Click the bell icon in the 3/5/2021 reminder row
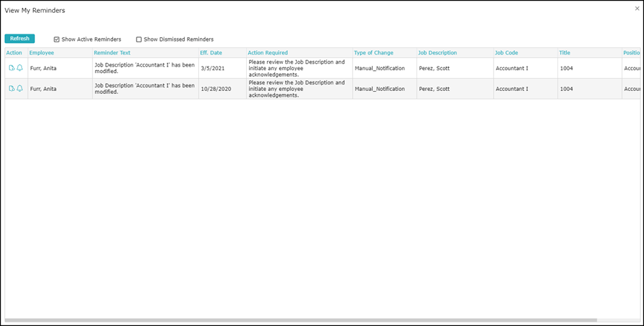Screen dimensions: 644x326 pos(19,68)
